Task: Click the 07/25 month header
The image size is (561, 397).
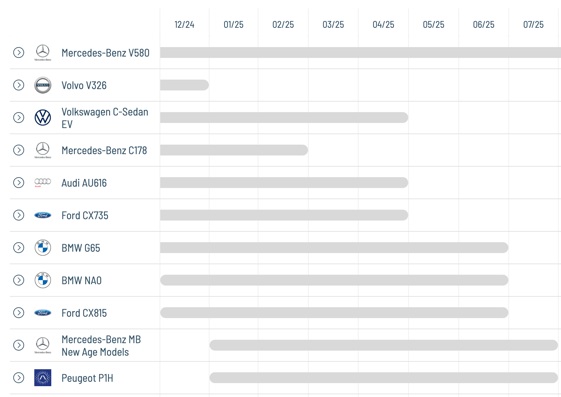Action: click(533, 25)
